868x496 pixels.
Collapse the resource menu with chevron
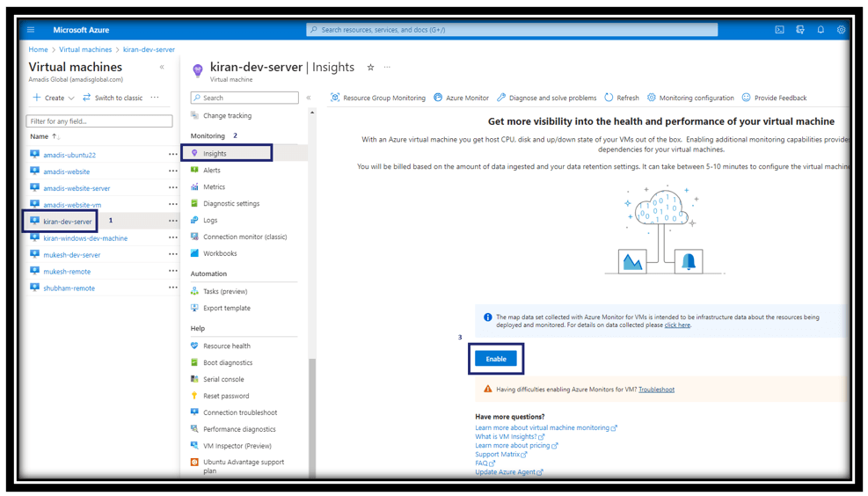[x=309, y=98]
